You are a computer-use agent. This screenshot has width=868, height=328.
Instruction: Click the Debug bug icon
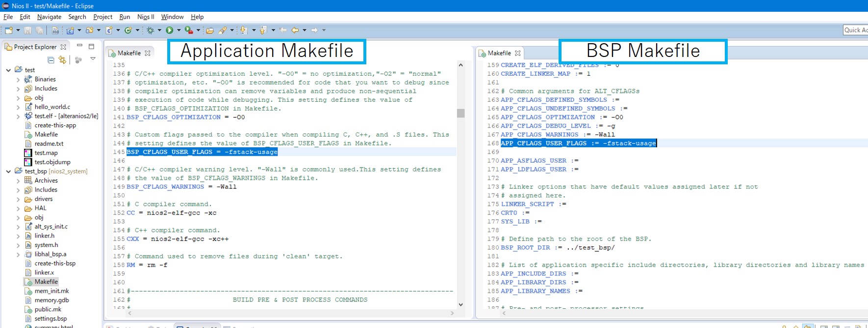[151, 30]
